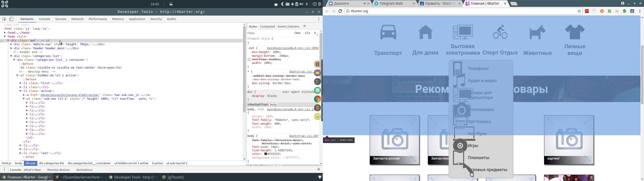Collapse ul class sub-nav lvl-2 node
This screenshot has height=181, width=644.
pyautogui.click(x=24, y=99)
